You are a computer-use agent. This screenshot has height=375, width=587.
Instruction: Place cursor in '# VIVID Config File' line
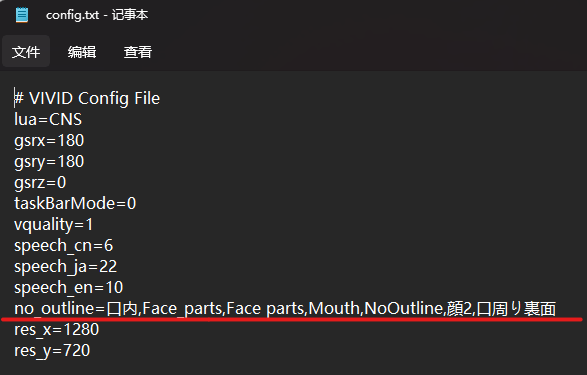(x=87, y=98)
